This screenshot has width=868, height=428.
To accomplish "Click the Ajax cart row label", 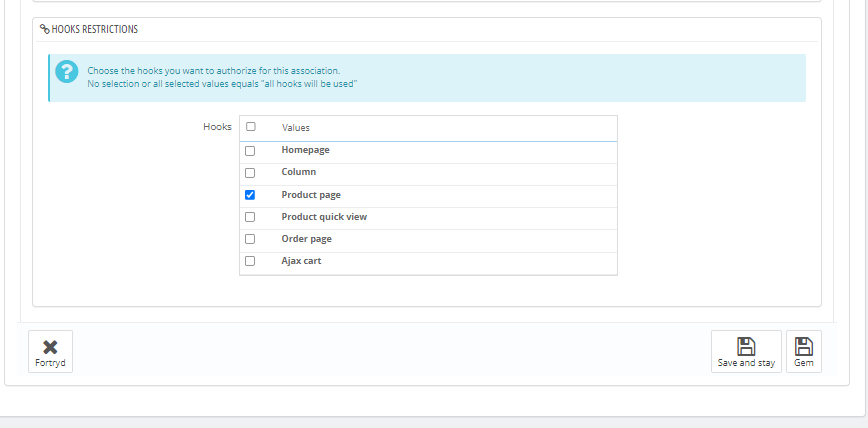I will point(301,261).
